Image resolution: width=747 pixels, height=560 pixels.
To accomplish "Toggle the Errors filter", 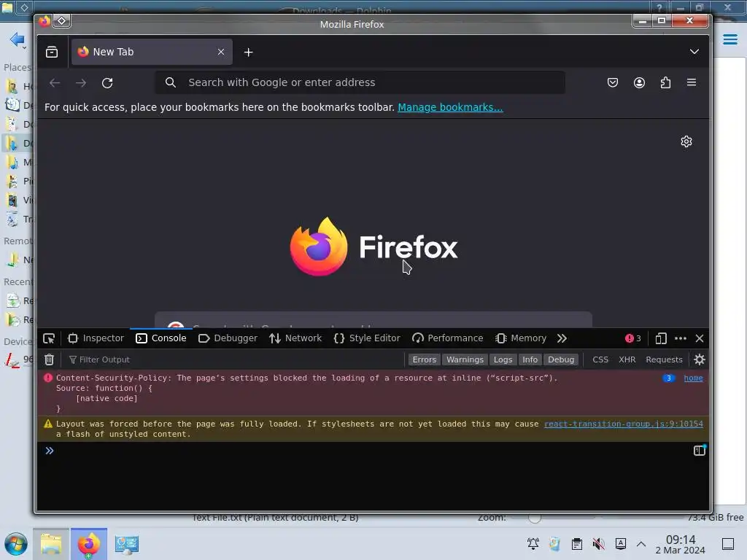I will (424, 359).
